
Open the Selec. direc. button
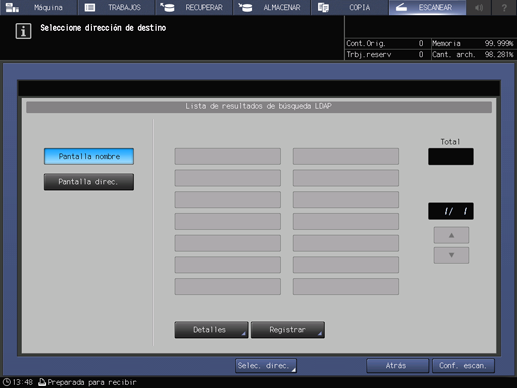click(x=266, y=366)
